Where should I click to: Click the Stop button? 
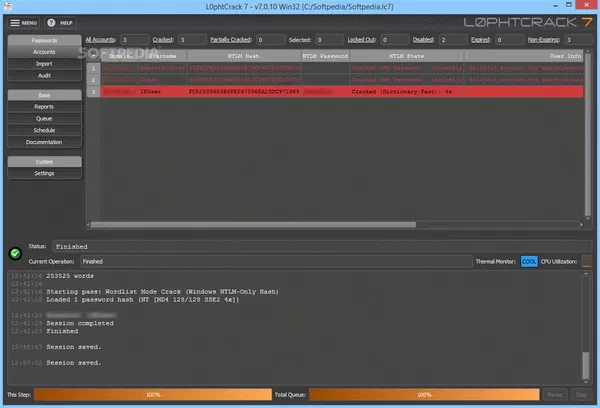tap(581, 395)
